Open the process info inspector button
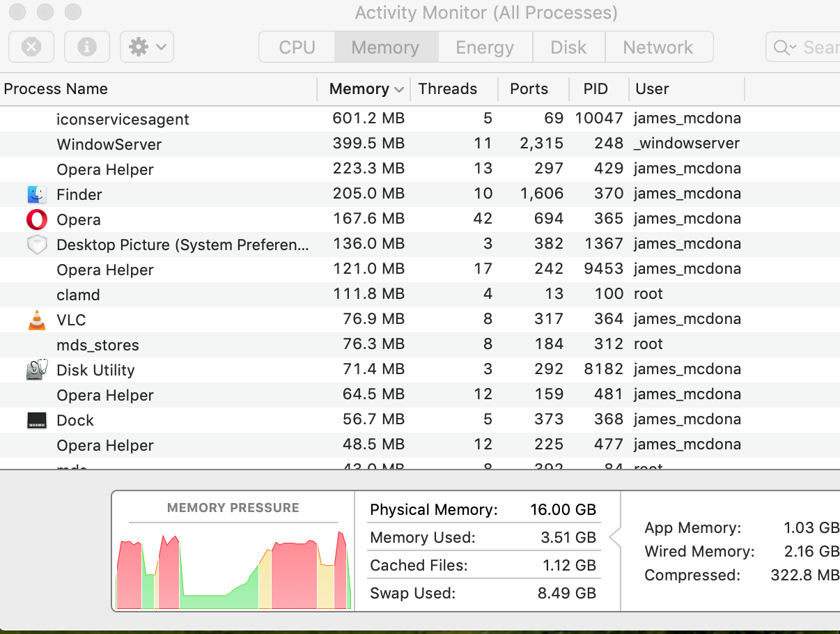Screen dimensions: 840x634 point(87,47)
